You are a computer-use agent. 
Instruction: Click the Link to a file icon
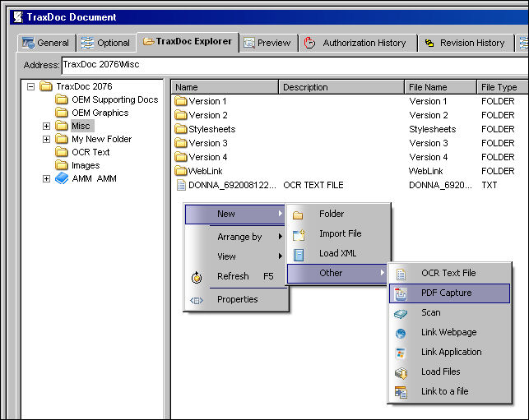coord(401,392)
